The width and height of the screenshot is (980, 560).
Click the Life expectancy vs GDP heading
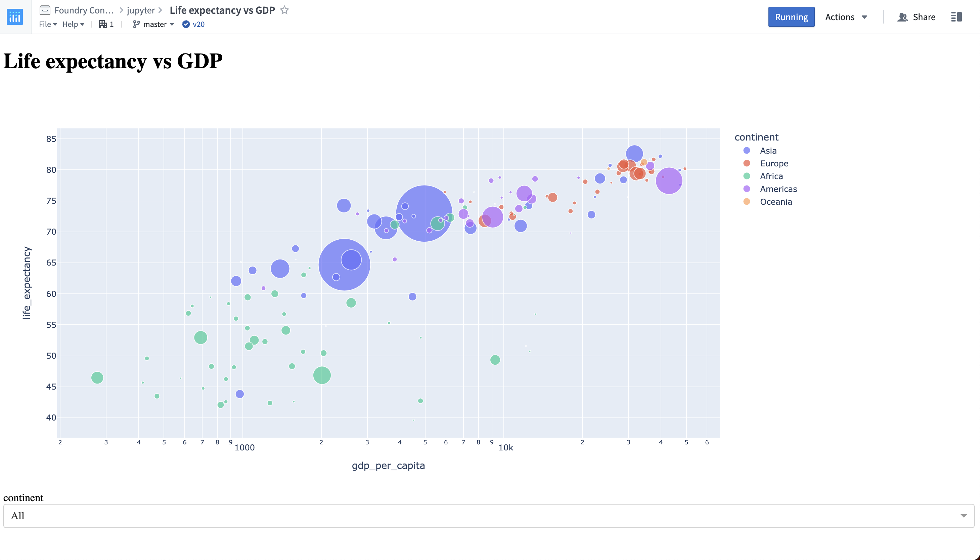point(113,61)
